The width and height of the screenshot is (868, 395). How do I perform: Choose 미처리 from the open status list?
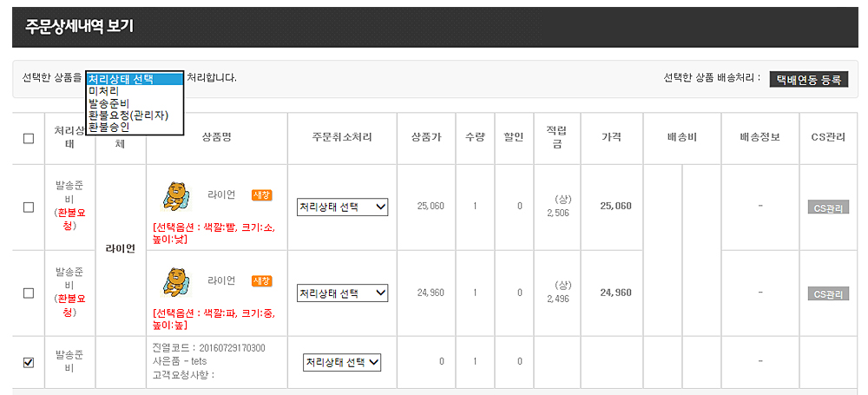104,91
